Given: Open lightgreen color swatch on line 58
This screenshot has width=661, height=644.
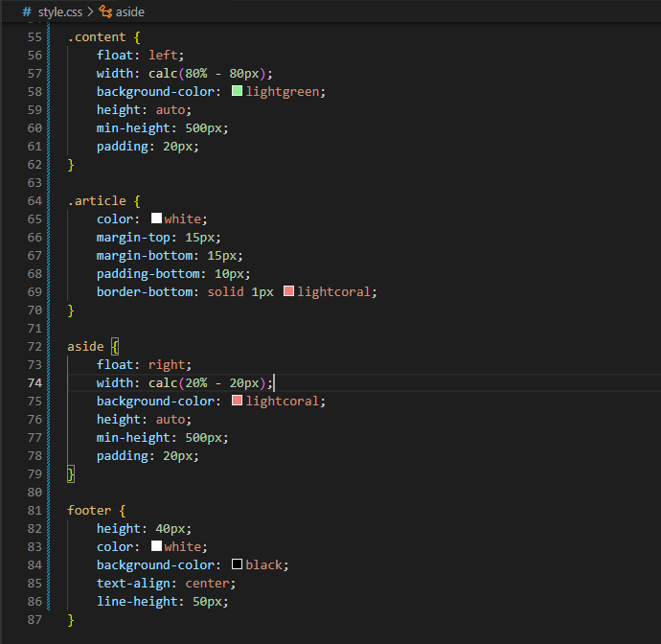Looking at the screenshot, I should pyautogui.click(x=237, y=91).
